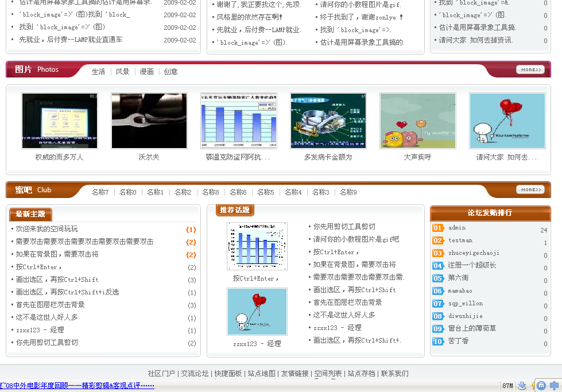Select the 名称0 club tab
Image resolution: width=562 pixels, height=392 pixels.
point(127,192)
